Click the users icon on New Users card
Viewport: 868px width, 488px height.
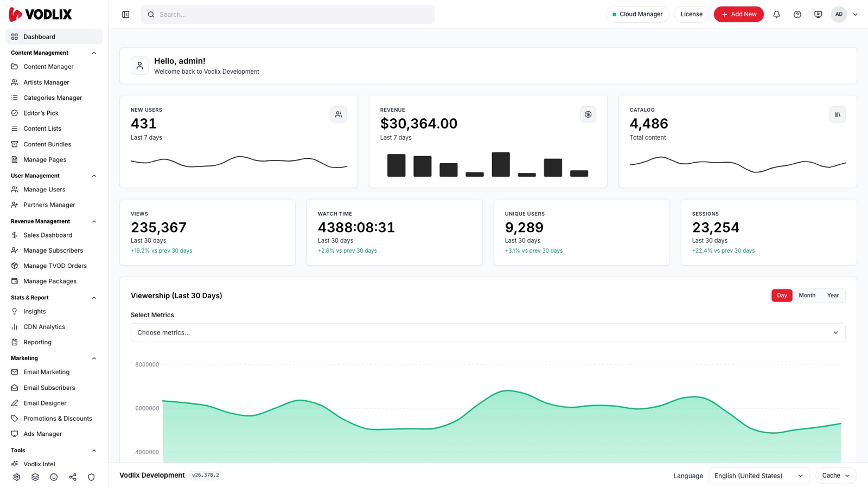pos(339,114)
